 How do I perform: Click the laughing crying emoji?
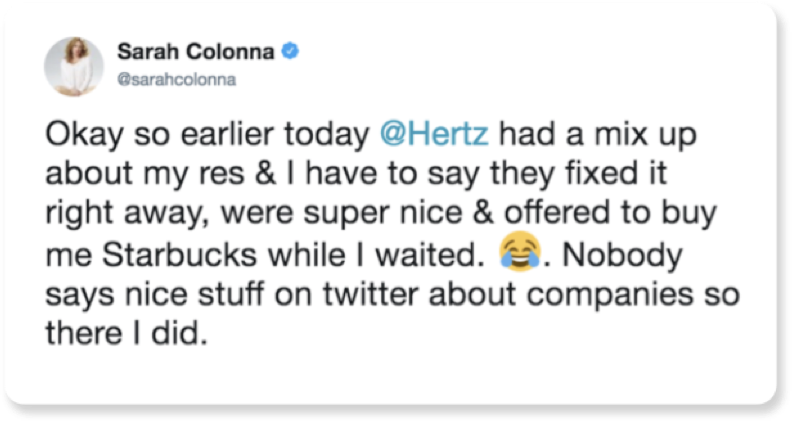[x=520, y=251]
